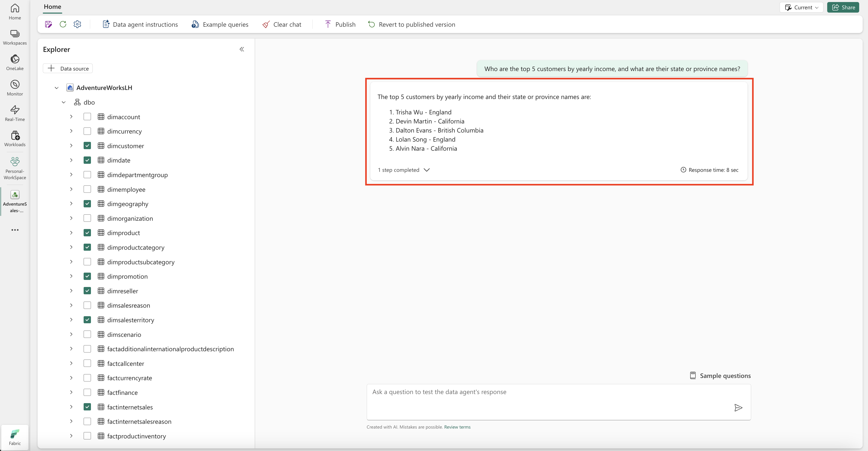868x451 pixels.
Task: Click the dimaccount table icon
Action: tap(101, 117)
